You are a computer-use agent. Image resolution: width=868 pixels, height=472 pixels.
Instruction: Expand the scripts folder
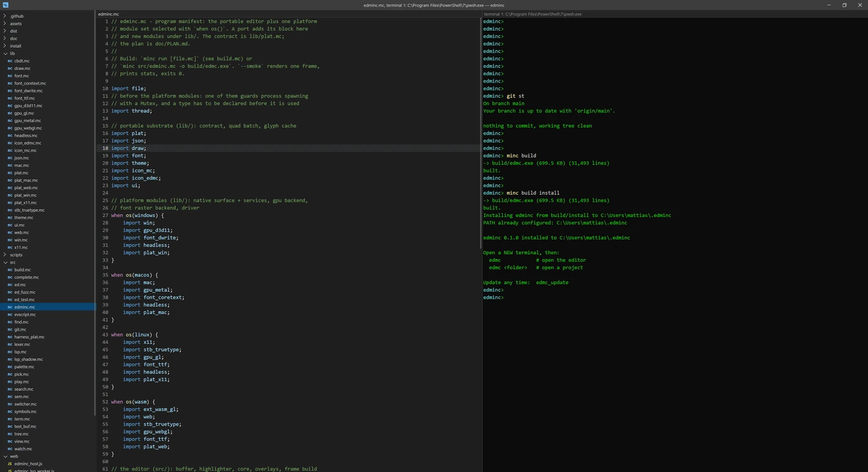(x=5, y=255)
